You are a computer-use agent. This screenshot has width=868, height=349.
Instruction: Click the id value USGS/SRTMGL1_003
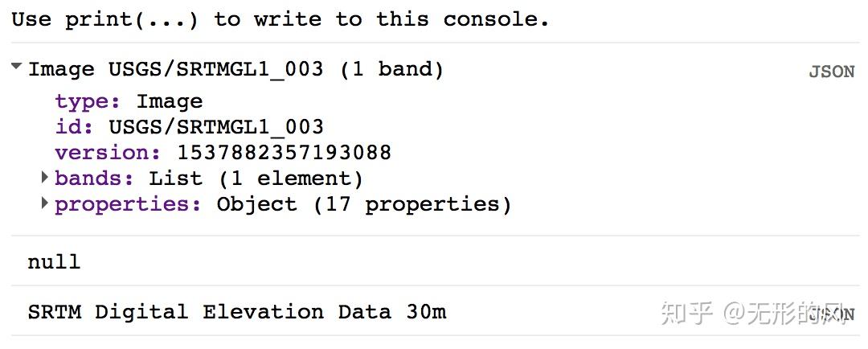pos(216,127)
